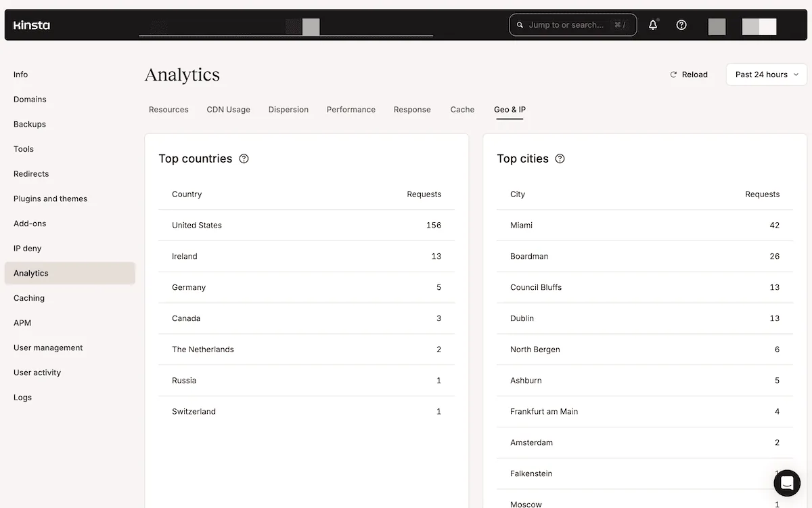Select the Resources tab
This screenshot has width=812, height=508.
point(168,109)
